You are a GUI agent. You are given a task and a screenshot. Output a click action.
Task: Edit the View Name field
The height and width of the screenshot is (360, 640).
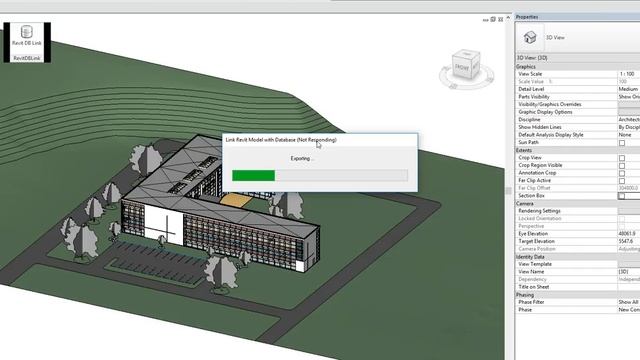tap(629, 272)
